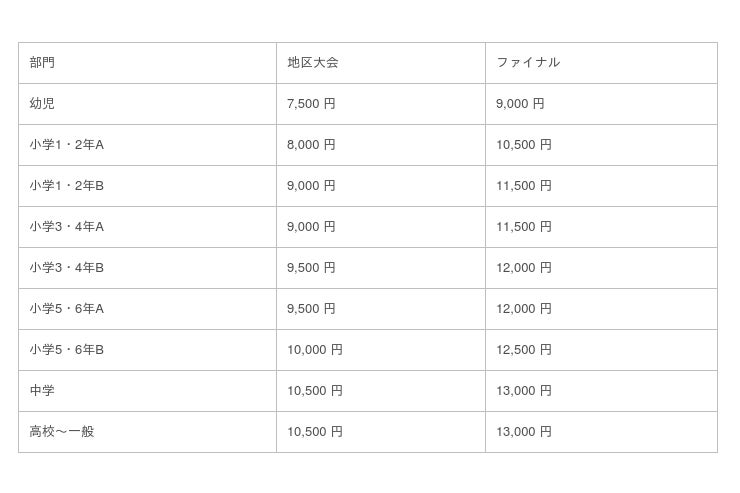Select the 小学3・4年B row label
Screen dimensions: 740x493
click(66, 268)
